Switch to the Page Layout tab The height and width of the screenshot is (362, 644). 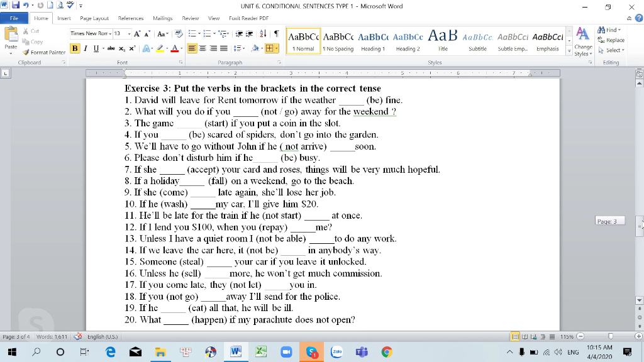[94, 18]
